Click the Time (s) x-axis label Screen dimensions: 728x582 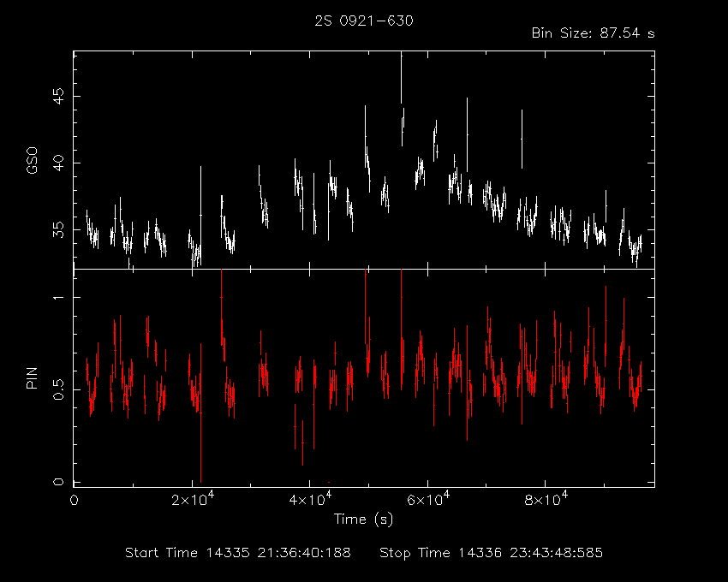pyautogui.click(x=363, y=519)
